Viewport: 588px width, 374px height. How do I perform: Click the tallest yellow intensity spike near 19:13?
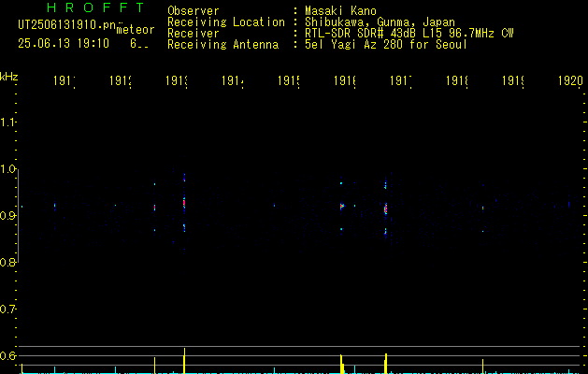[x=184, y=361]
